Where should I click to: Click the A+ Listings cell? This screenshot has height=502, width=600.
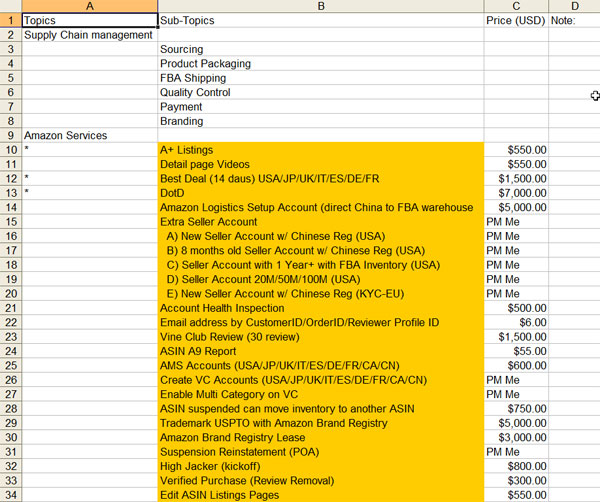320,150
